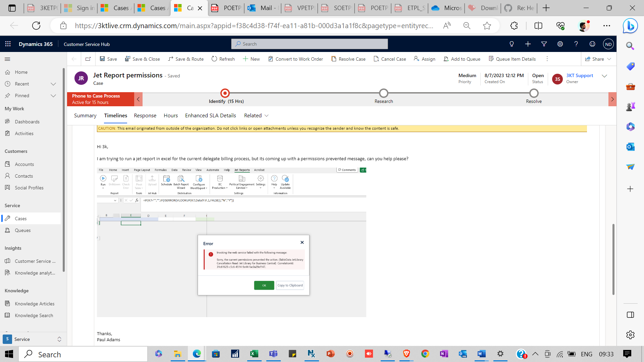Favorite this page using the address bar star
644x362 pixels.
click(487, 25)
